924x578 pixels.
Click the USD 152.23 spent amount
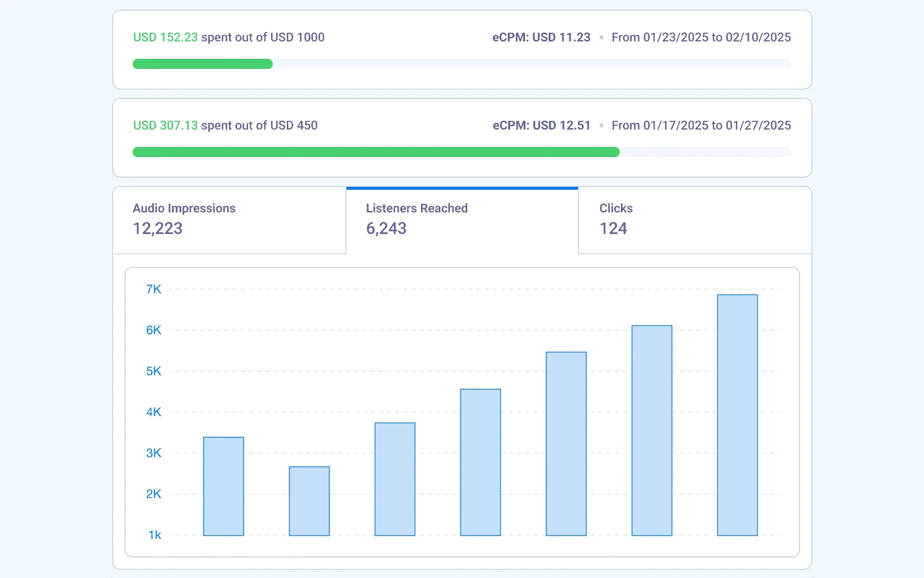[165, 37]
